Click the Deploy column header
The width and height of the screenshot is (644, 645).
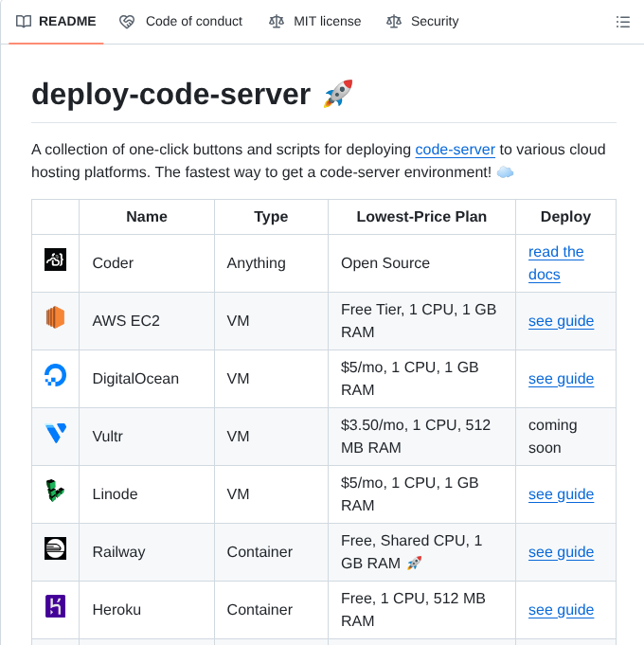click(x=565, y=217)
